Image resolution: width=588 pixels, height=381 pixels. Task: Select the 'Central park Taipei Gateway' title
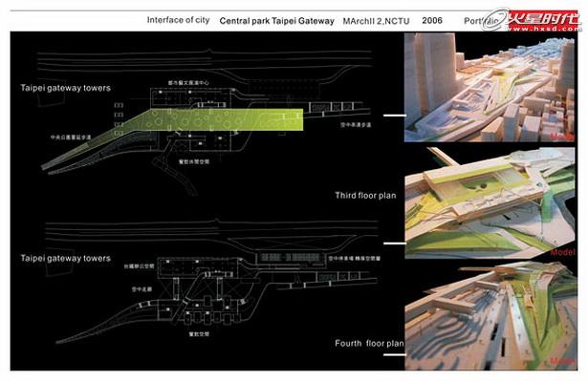point(276,21)
